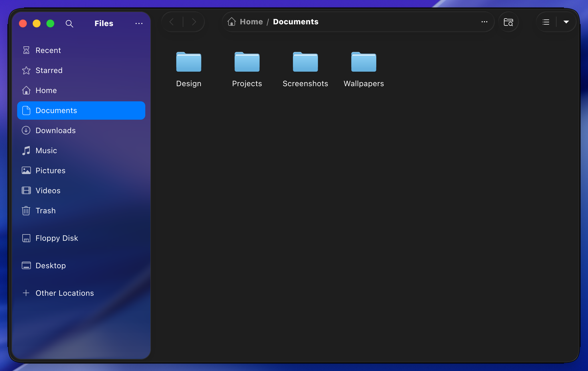This screenshot has width=588, height=371.
Task: Open Trash in the sidebar
Action: (x=81, y=211)
